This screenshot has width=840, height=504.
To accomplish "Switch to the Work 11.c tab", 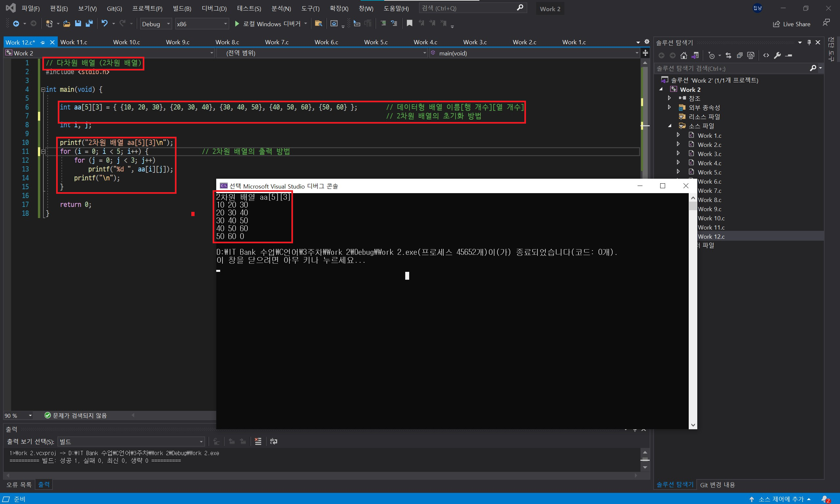I will (x=74, y=42).
